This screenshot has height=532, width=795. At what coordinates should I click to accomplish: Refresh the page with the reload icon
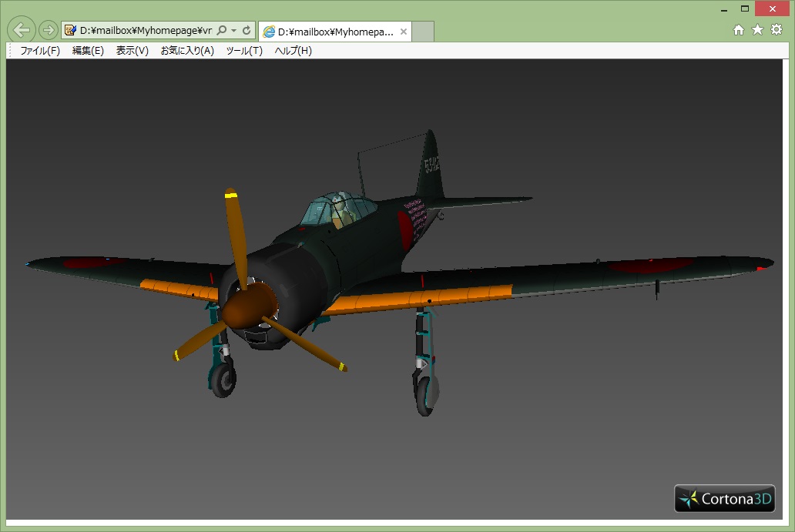click(x=247, y=31)
